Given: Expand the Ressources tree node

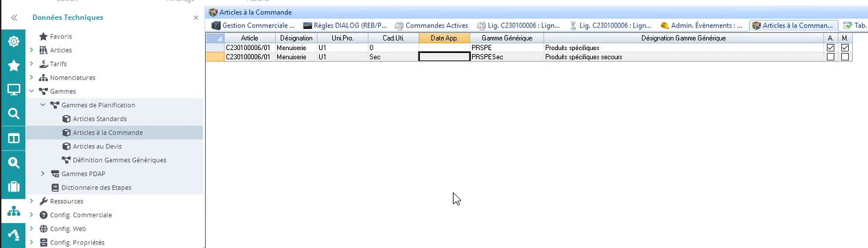Looking at the screenshot, I should (32, 201).
